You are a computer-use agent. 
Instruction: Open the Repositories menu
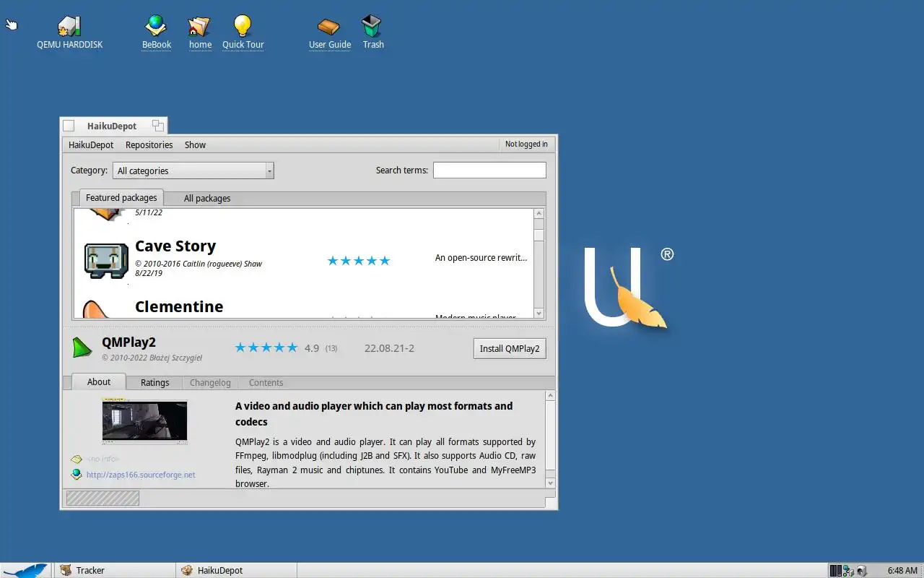(x=149, y=144)
